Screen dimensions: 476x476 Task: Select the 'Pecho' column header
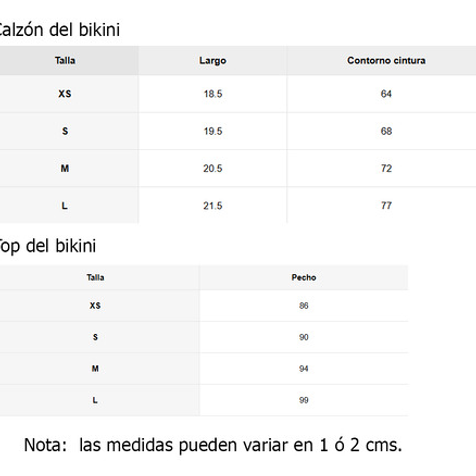[x=304, y=277]
